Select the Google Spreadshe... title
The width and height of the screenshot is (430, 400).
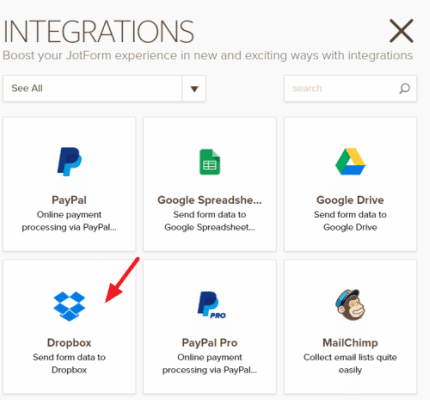210,200
